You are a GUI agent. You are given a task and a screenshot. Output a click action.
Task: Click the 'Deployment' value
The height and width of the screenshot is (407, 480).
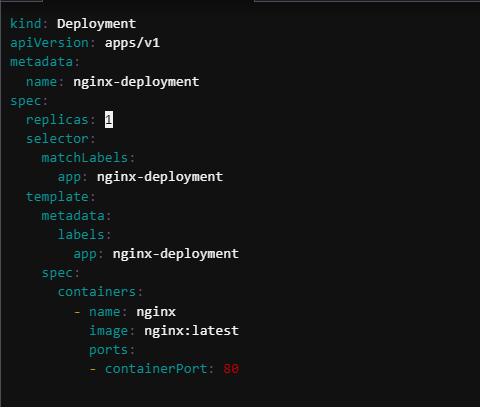pos(96,24)
